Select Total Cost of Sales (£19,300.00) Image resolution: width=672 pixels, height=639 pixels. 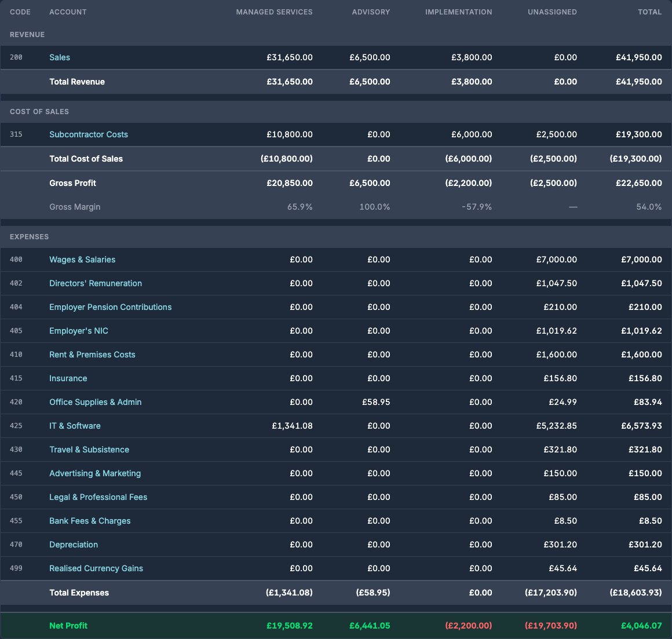click(636, 159)
